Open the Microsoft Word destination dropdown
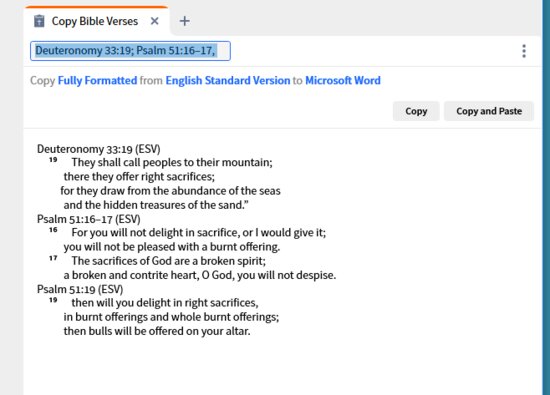The image size is (550, 395). (x=343, y=81)
